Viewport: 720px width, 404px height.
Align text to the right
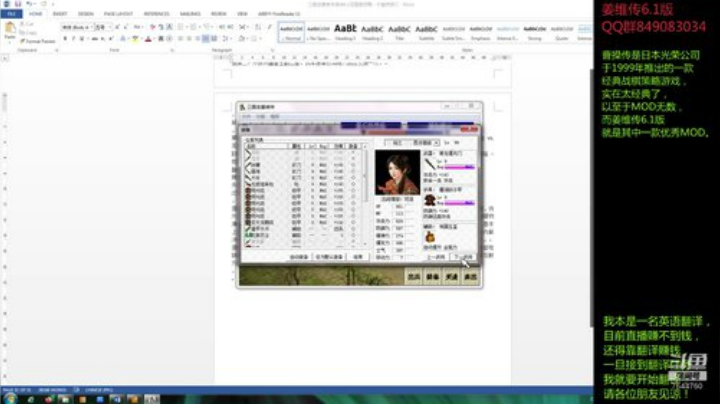[x=197, y=39]
